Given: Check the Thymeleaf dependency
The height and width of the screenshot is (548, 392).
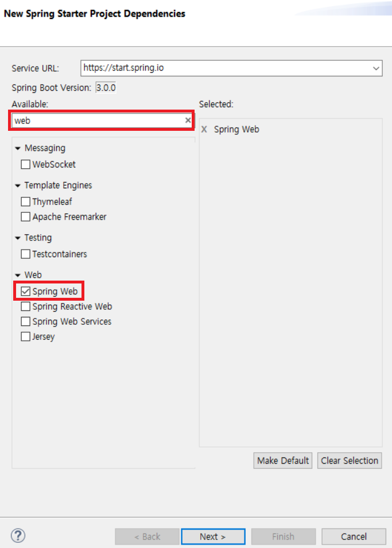Looking at the screenshot, I should click(x=25, y=201).
